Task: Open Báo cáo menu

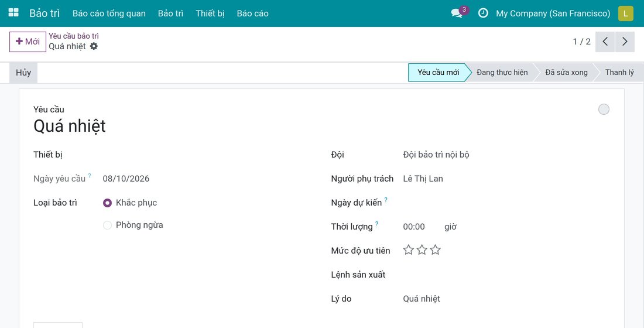Action: (252, 13)
